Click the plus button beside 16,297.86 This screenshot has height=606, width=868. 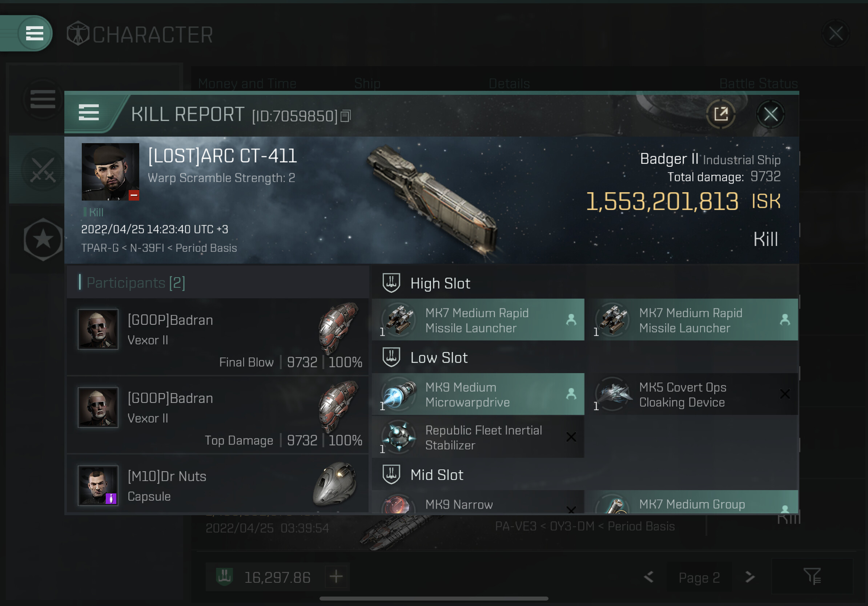click(336, 577)
